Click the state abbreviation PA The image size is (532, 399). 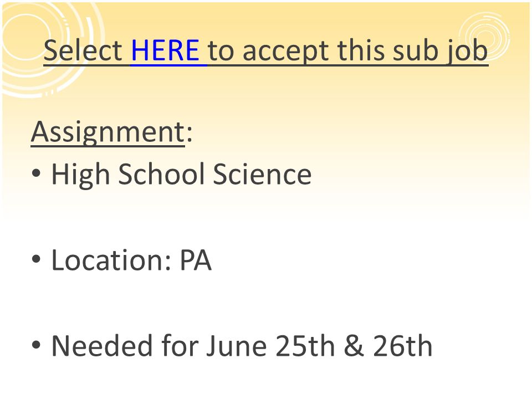(x=196, y=260)
